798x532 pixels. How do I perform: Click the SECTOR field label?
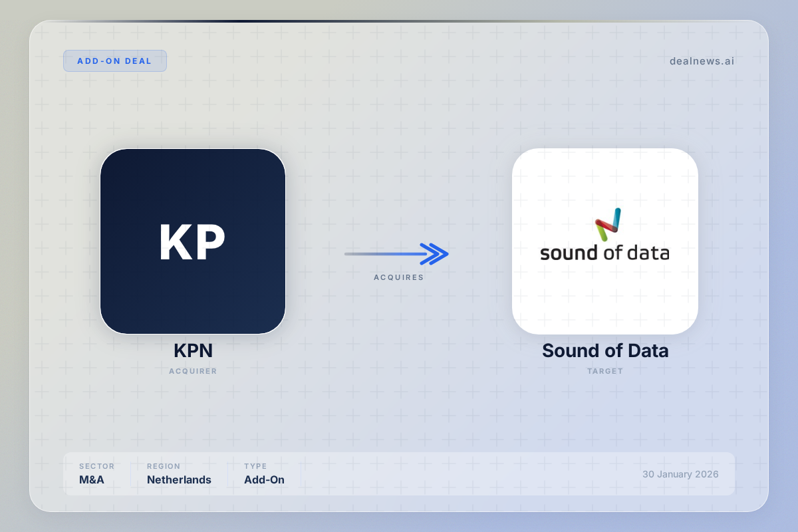(96, 466)
